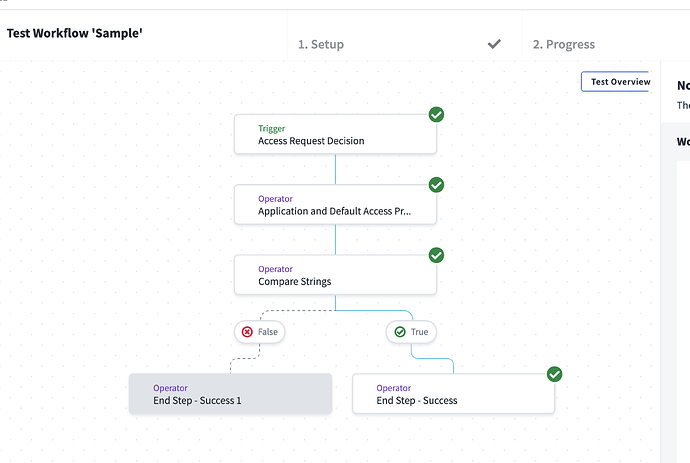Select the End Step - Success node
Screen dimensions: 690x463
click(x=453, y=394)
